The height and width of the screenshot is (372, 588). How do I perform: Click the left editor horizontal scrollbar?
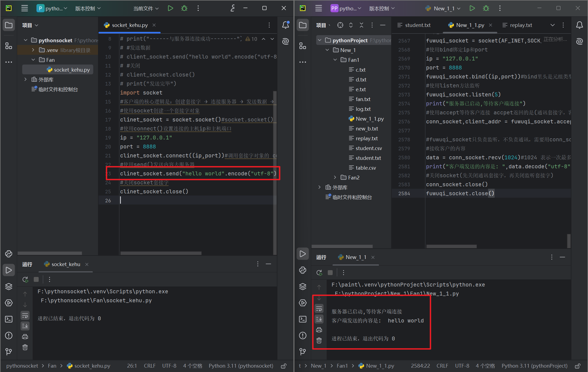(161, 253)
